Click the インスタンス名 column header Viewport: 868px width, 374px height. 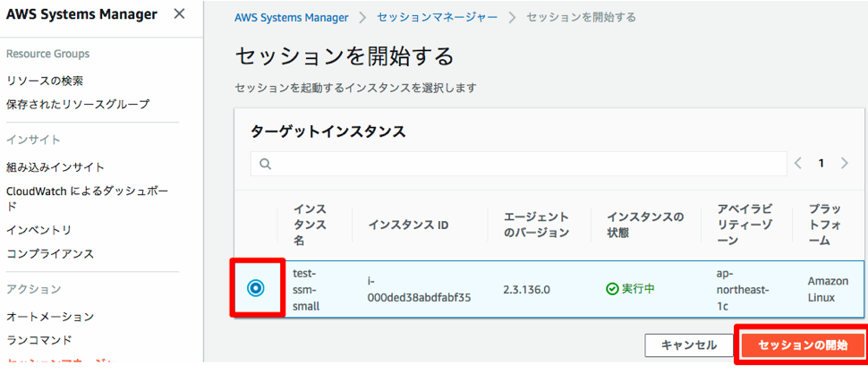310,225
